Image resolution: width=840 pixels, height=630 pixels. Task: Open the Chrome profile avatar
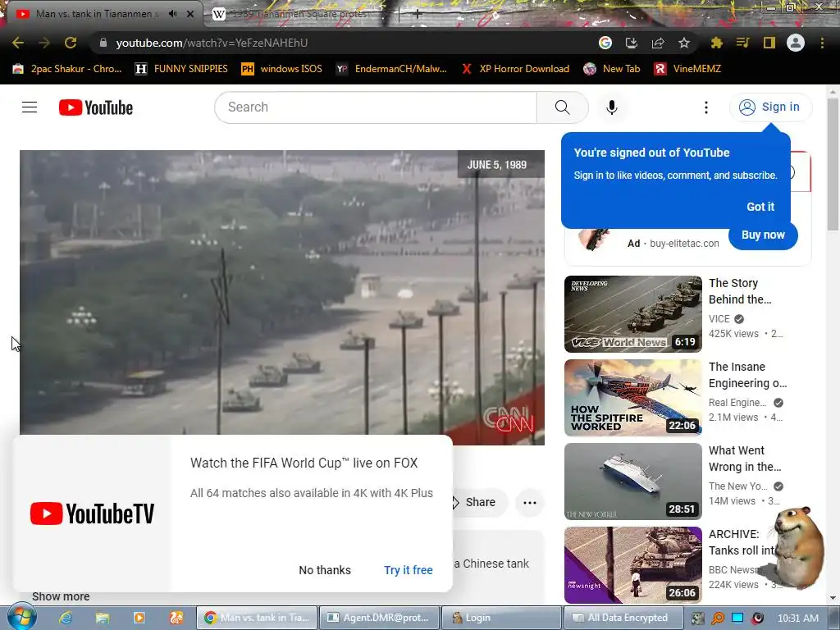(796, 43)
